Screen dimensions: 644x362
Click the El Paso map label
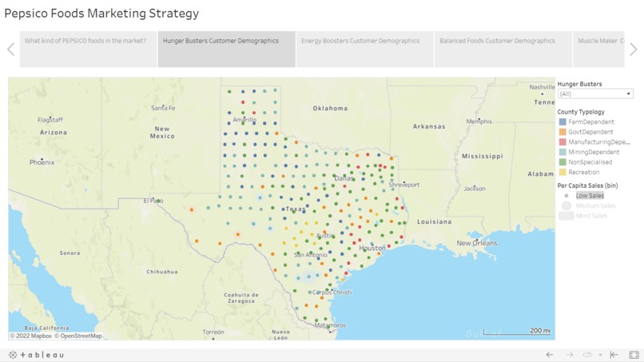pyautogui.click(x=153, y=201)
